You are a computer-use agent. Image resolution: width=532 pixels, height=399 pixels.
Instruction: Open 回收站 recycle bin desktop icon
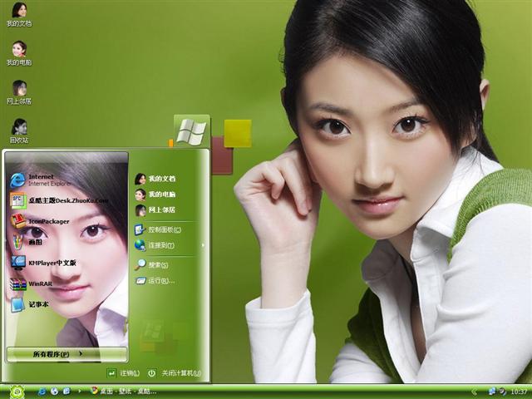(19, 131)
